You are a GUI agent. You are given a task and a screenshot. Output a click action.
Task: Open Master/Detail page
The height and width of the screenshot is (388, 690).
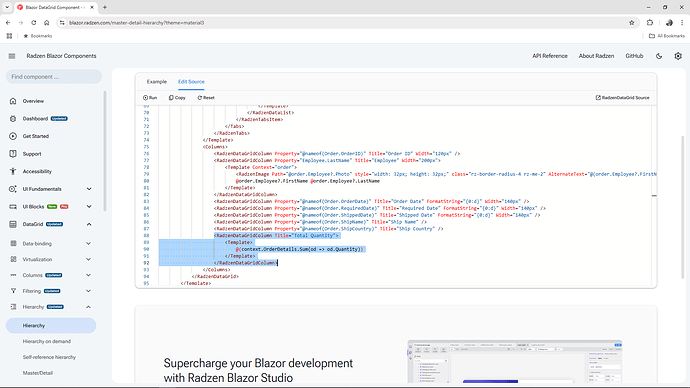point(38,373)
